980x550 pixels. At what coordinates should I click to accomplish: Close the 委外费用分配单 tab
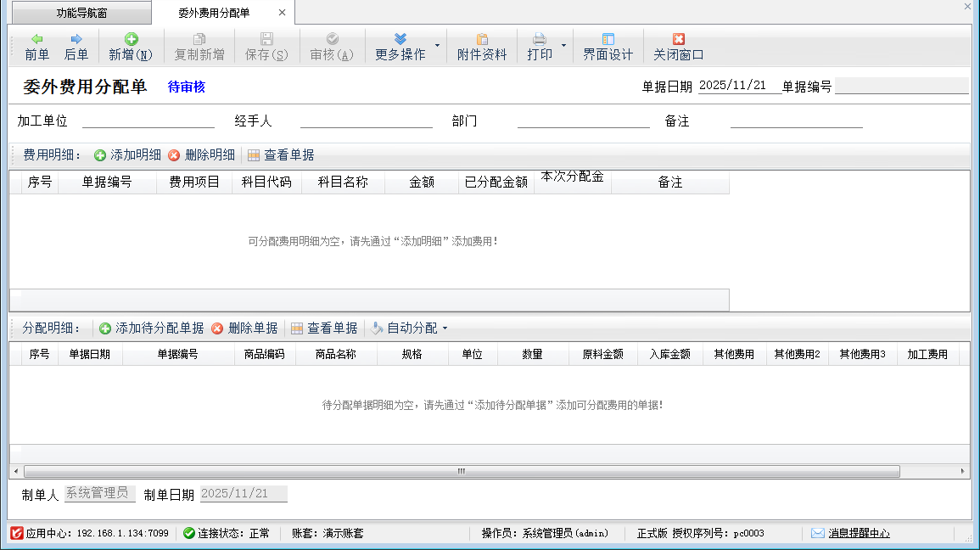[282, 13]
